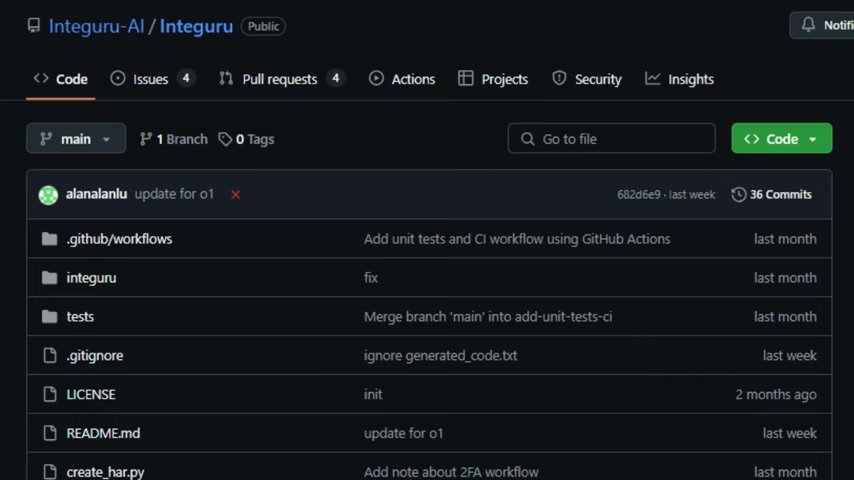Open the .github/workflows folder
The image size is (854, 480).
tap(119, 239)
